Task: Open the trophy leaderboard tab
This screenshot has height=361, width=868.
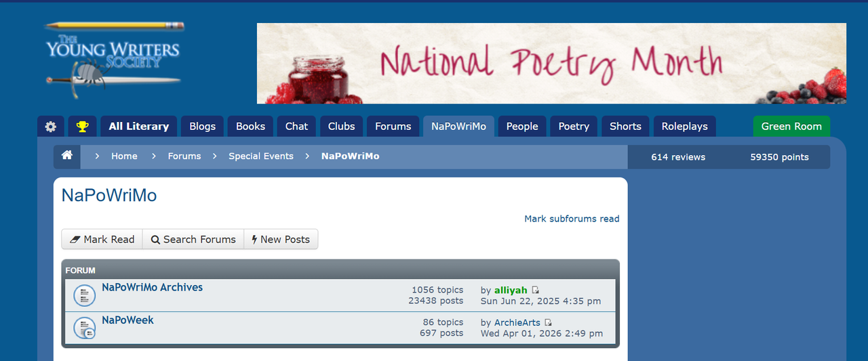Action: [82, 126]
